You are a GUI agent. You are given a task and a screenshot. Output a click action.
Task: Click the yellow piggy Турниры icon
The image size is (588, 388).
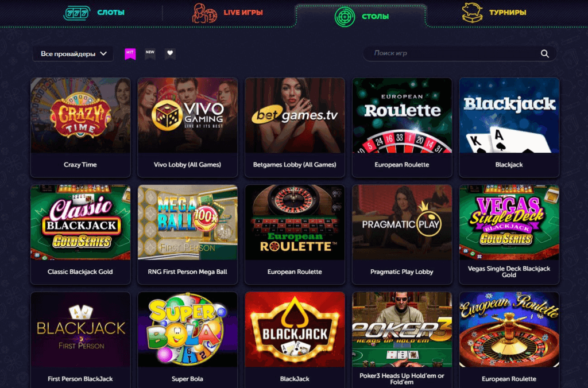472,13
